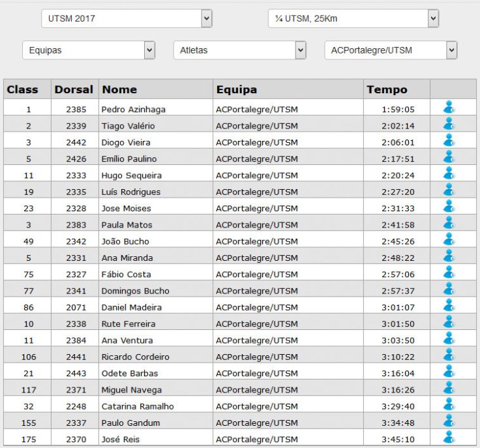Image resolution: width=480 pixels, height=448 pixels.
Task: Open athlete details icon for Emílio Paulino
Action: pyautogui.click(x=449, y=157)
